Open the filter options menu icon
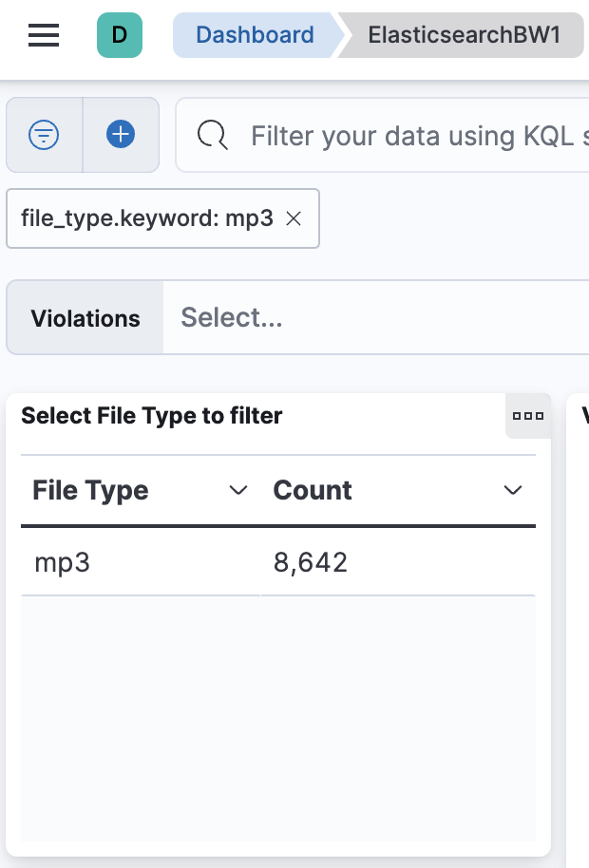Image resolution: width=589 pixels, height=868 pixels. (x=44, y=135)
